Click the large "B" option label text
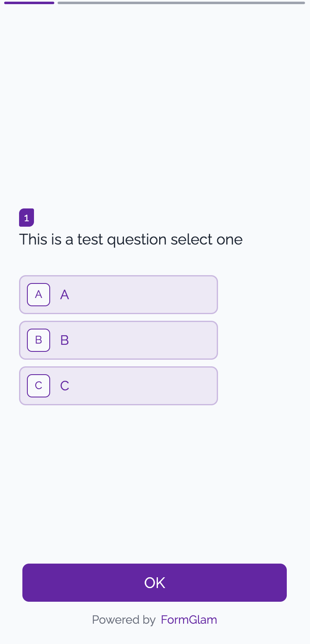The image size is (310, 644). pyautogui.click(x=65, y=340)
